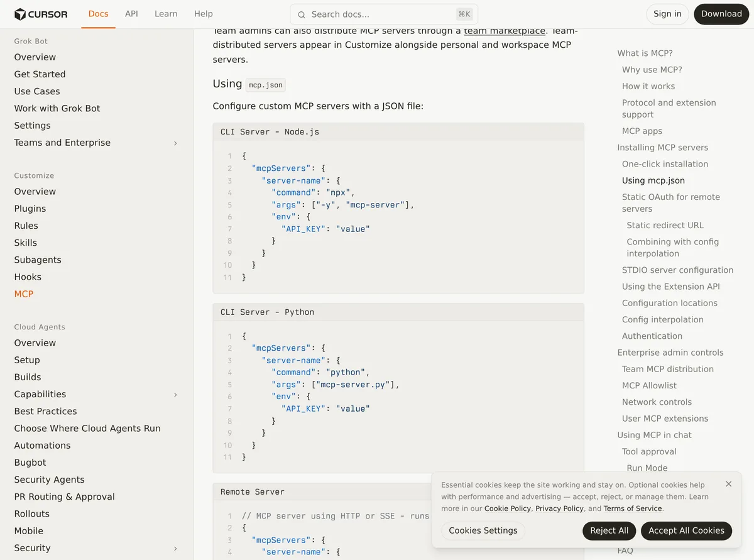Click the Sign in button

coord(667,14)
